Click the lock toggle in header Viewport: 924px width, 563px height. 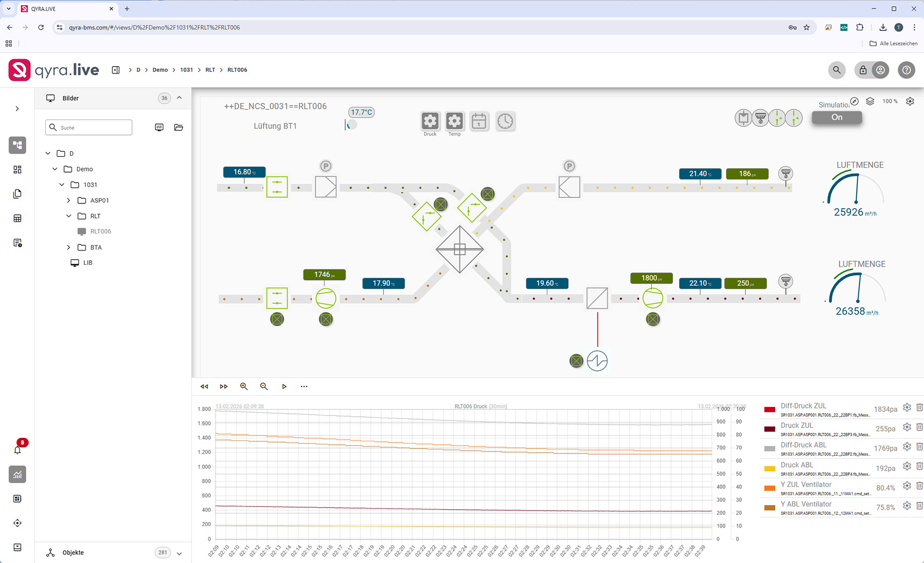863,70
